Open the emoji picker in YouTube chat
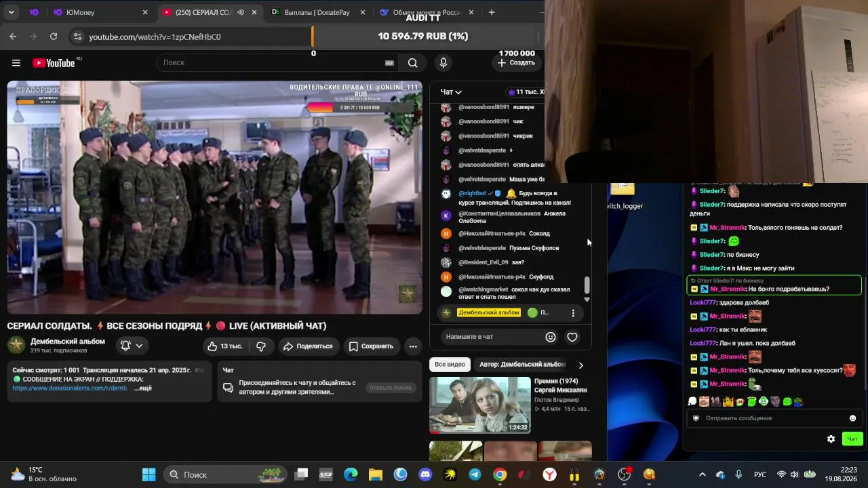The width and height of the screenshot is (868, 488). (551, 337)
